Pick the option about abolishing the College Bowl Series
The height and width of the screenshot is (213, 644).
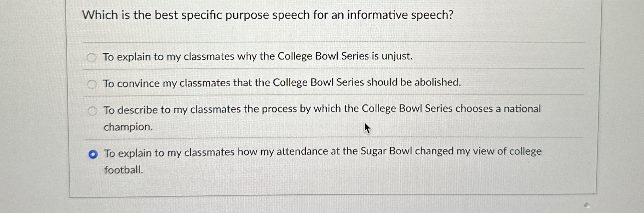tap(92, 83)
